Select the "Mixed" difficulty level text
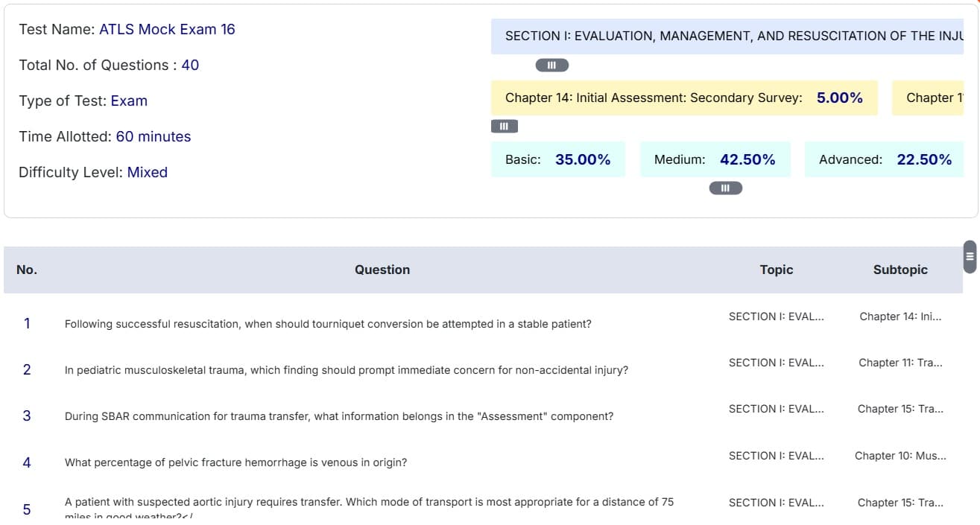Screen dimensions: 980x525 tap(147, 172)
